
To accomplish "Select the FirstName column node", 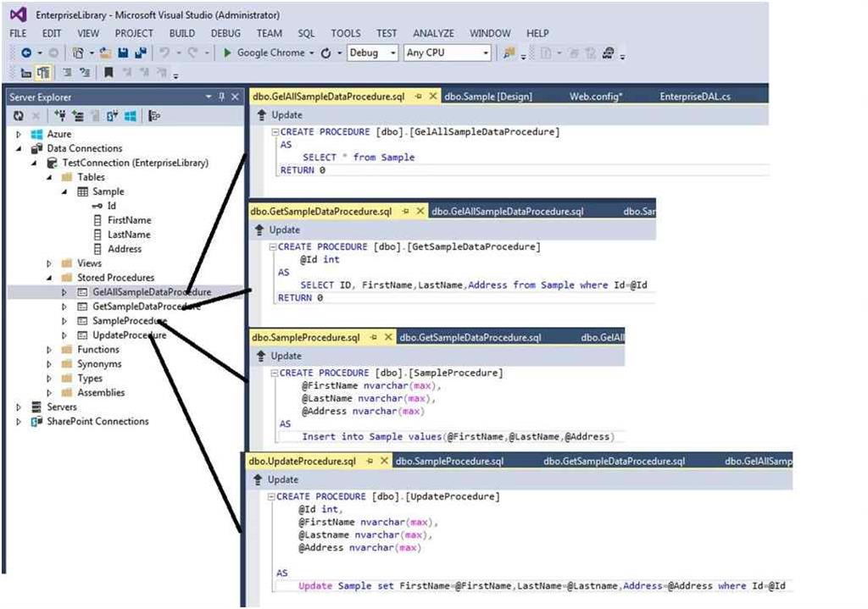I will click(x=129, y=220).
